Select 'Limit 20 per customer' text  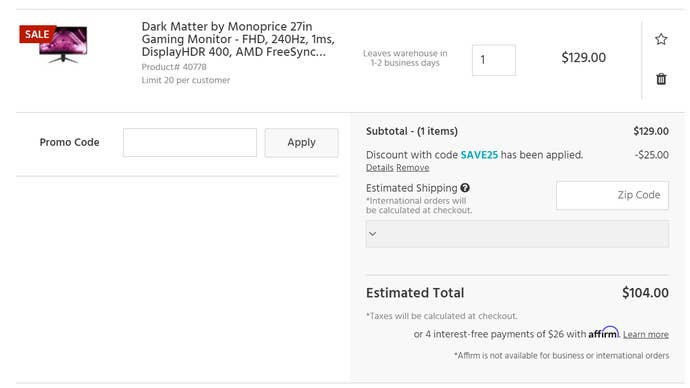pyautogui.click(x=186, y=80)
